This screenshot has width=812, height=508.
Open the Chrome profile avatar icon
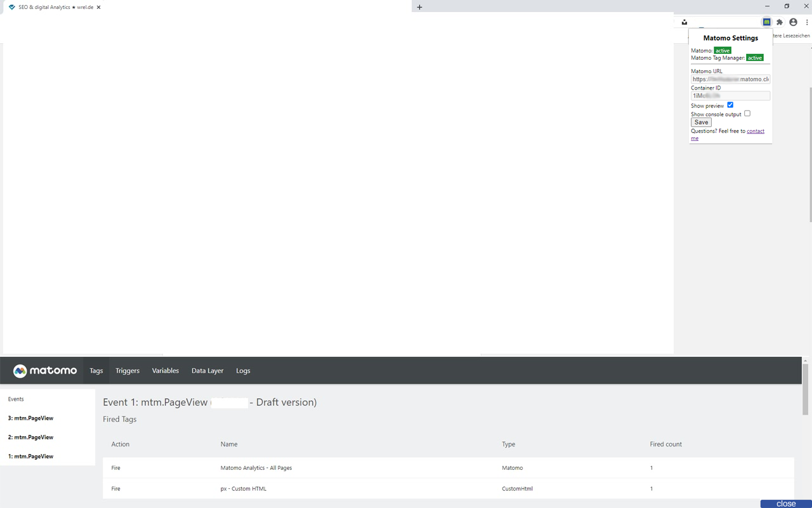tap(793, 22)
